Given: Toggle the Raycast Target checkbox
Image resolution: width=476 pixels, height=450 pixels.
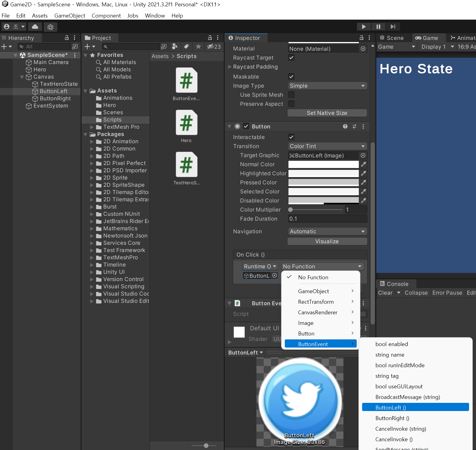Looking at the screenshot, I should coord(291,57).
